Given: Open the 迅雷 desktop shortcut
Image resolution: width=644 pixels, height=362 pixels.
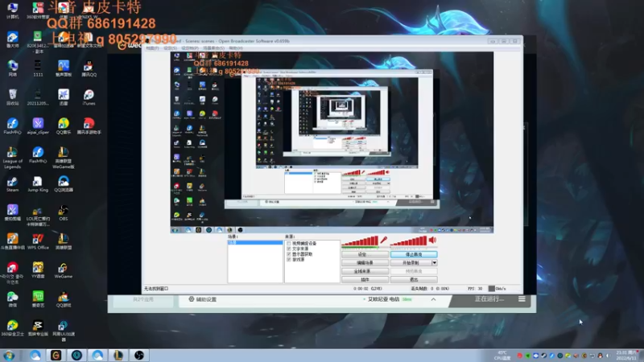Looking at the screenshot, I should (x=64, y=97).
